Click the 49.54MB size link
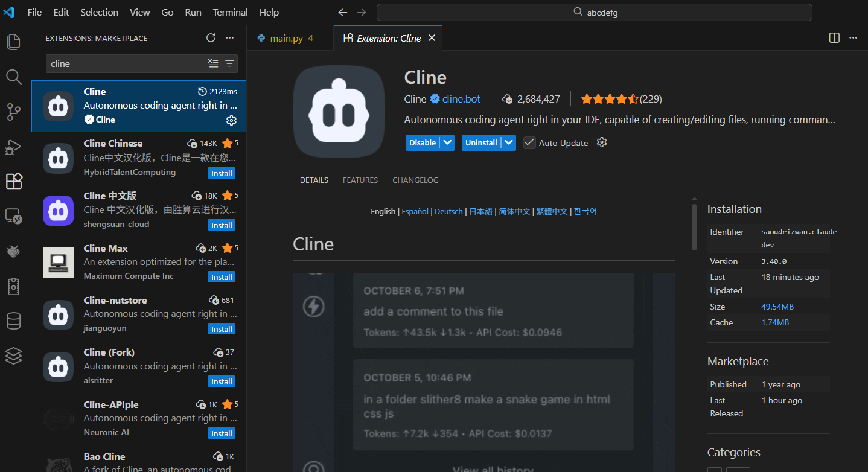The image size is (868, 472). (x=777, y=307)
